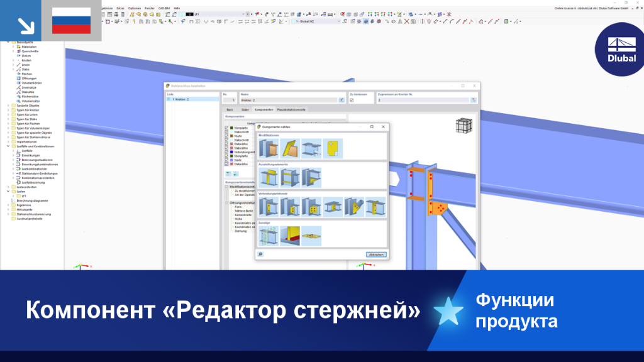Select the Mittlere Breite settings row

[x=244, y=211]
